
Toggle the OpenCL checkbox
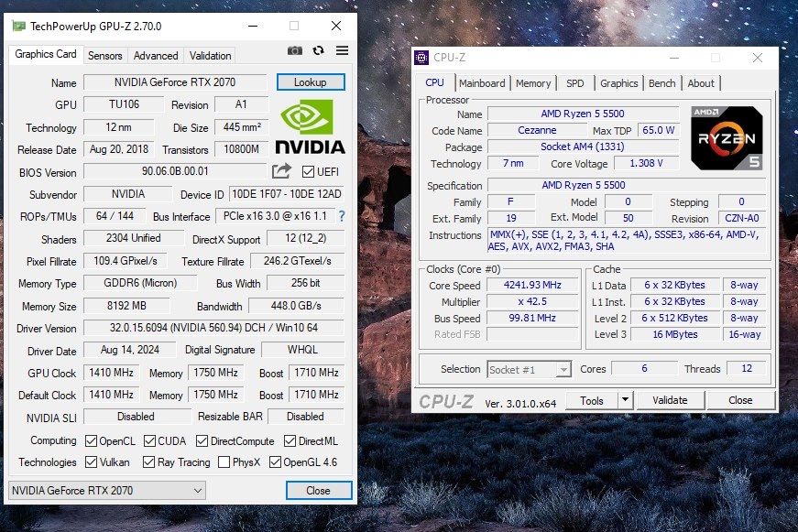pyautogui.click(x=91, y=441)
